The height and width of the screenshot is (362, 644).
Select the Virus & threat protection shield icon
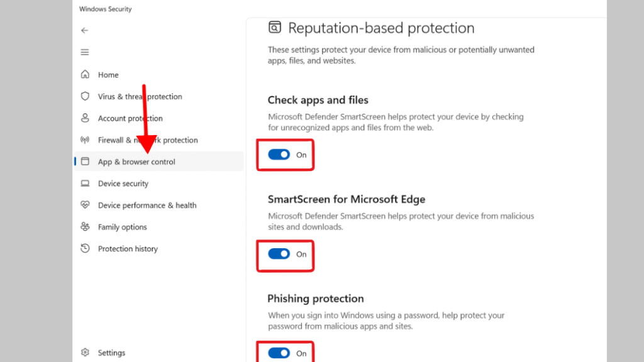point(85,96)
